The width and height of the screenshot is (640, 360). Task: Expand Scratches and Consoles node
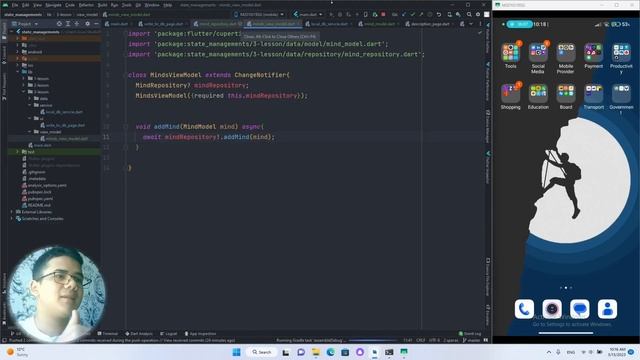coord(11,219)
